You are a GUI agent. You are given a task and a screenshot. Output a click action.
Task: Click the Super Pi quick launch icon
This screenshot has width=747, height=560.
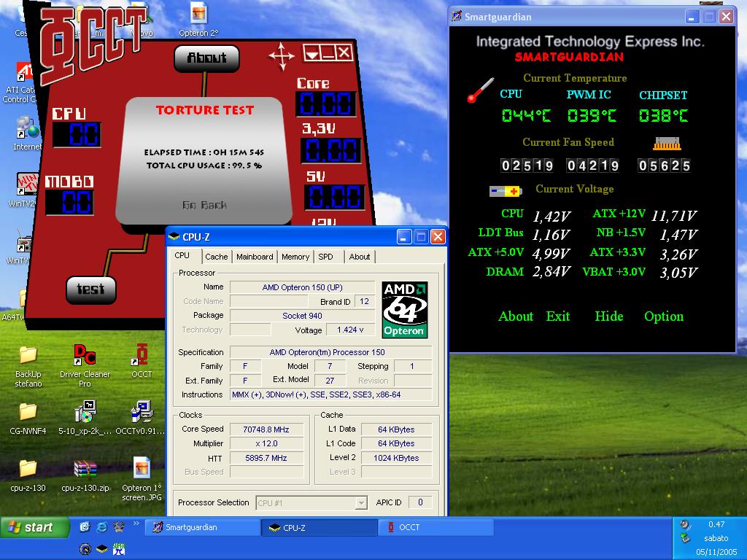coord(119,549)
